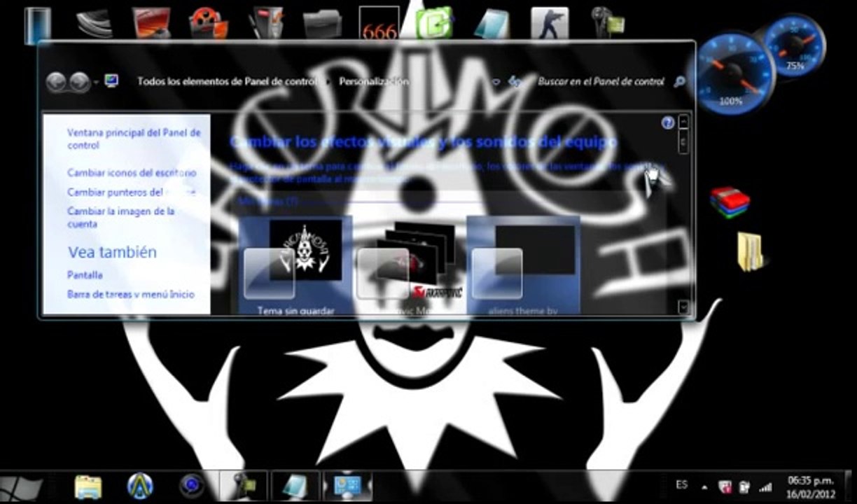Select the Civic theme with Skunk2 logo

(x=410, y=266)
